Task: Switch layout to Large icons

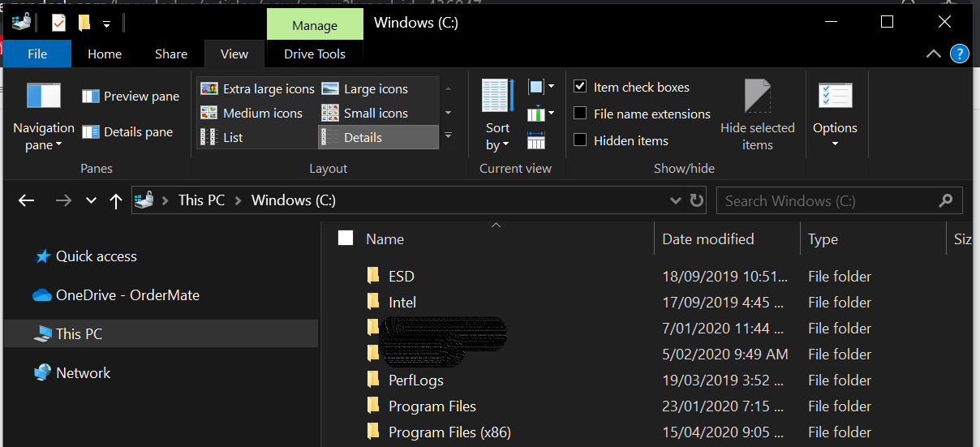Action: tap(365, 89)
